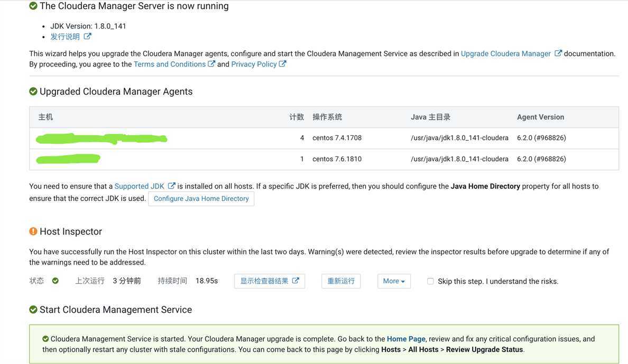Image resolution: width=628 pixels, height=364 pixels.
Task: Enable Skip this step checkbox
Action: [x=430, y=282]
